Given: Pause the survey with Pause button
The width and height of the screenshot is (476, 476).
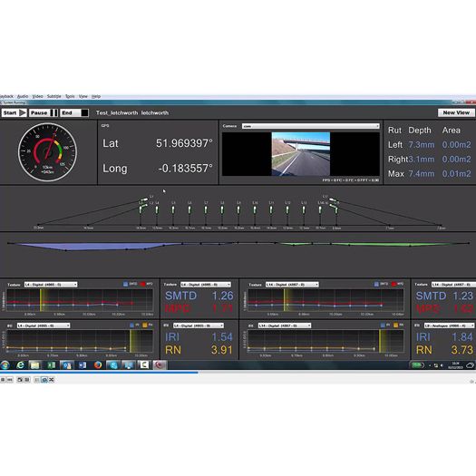Looking at the screenshot, I should tap(44, 113).
